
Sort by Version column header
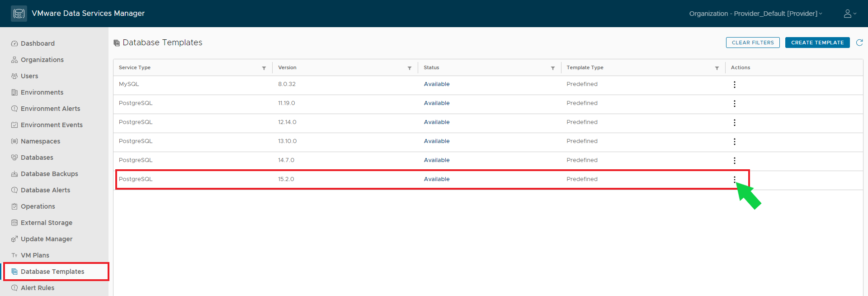point(287,67)
